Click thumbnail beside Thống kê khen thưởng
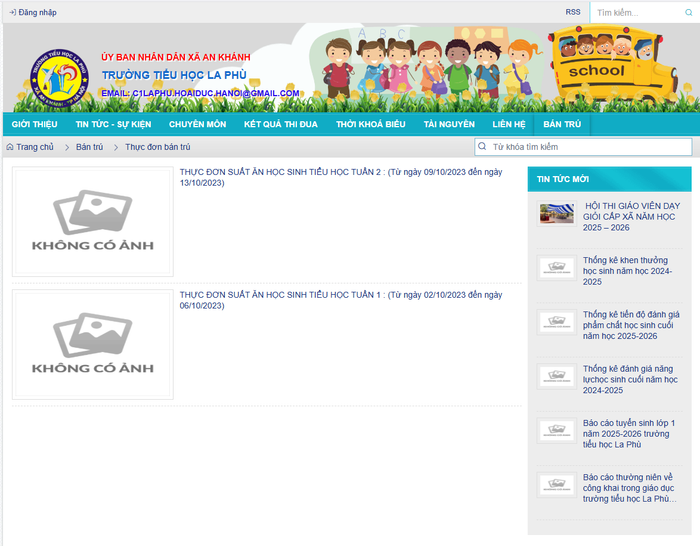 [557, 268]
